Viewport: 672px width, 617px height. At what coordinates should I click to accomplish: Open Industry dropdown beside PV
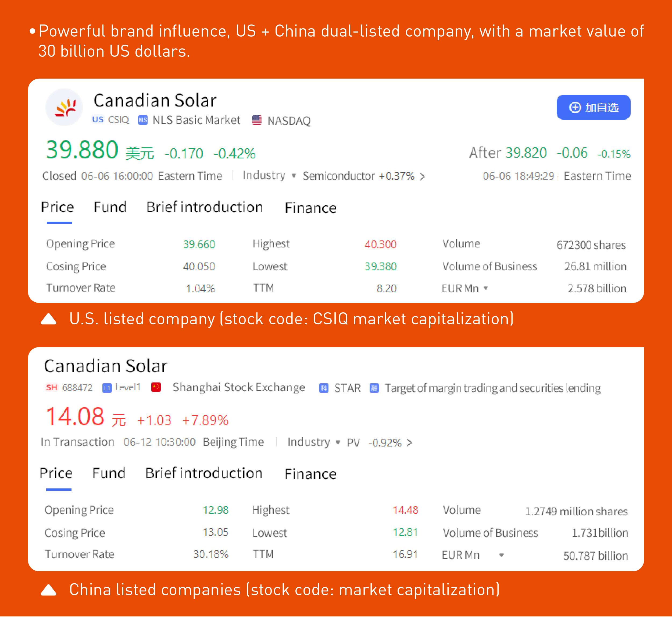338,442
